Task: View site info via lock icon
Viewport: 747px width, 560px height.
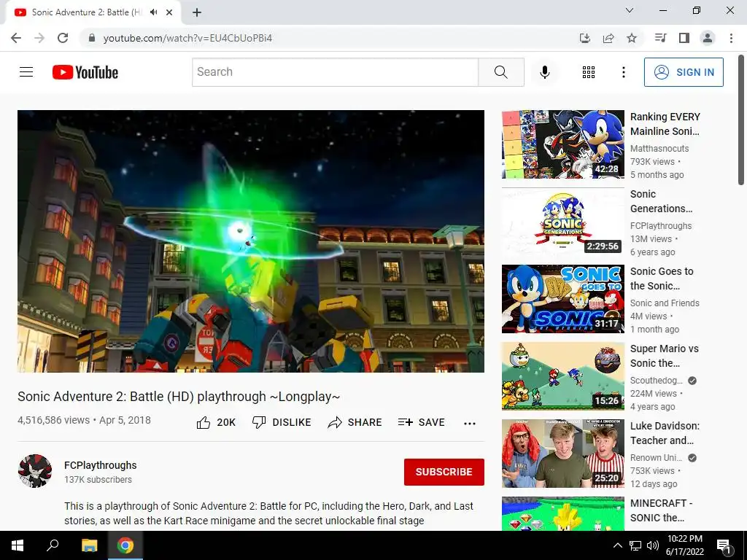Action: click(92, 38)
